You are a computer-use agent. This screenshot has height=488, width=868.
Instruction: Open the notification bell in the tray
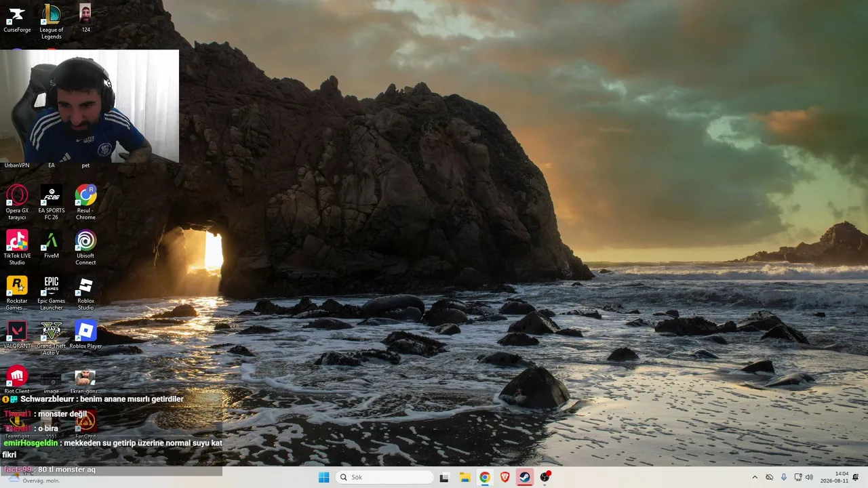[856, 477]
